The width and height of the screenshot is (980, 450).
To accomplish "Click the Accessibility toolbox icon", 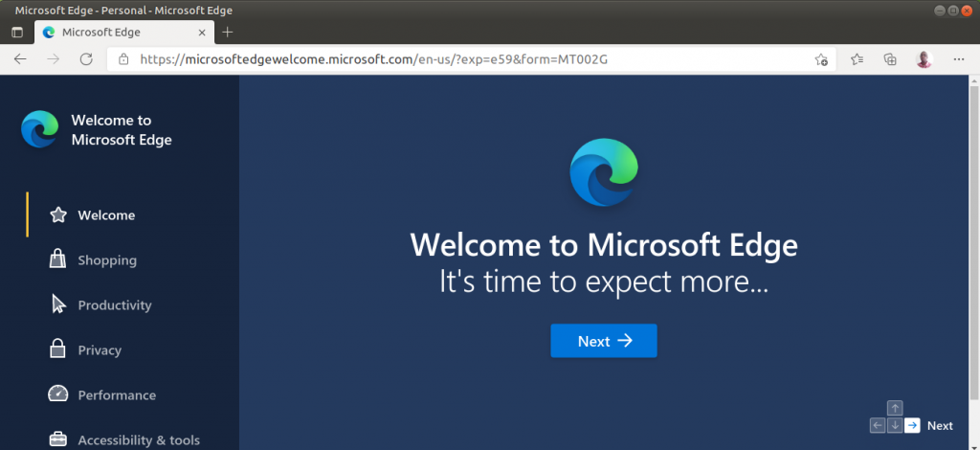I will [x=58, y=439].
